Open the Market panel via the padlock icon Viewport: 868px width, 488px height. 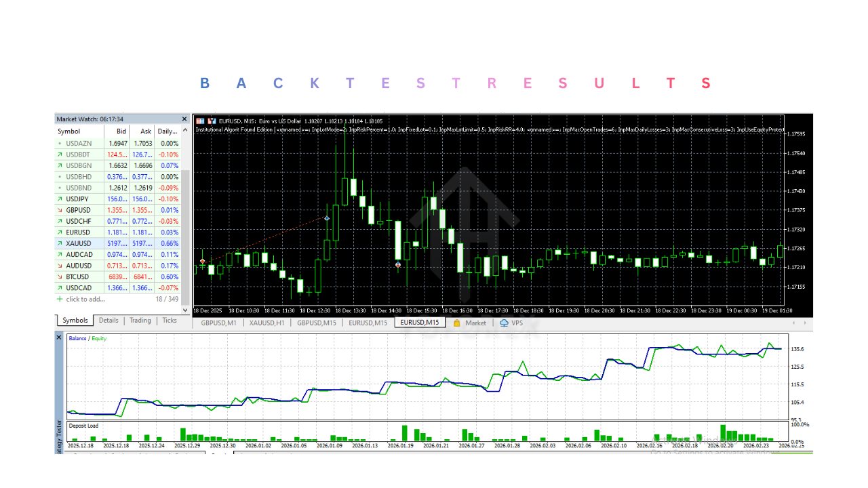point(456,323)
